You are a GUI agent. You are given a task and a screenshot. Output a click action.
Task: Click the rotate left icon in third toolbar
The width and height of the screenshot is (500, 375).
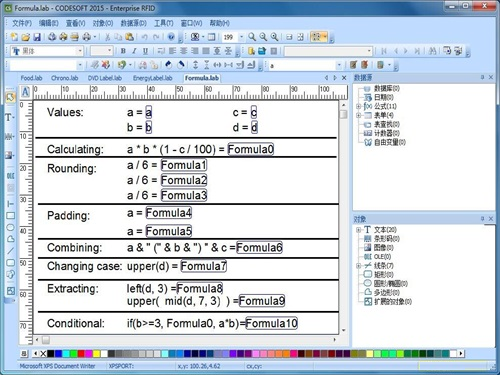coord(169,65)
